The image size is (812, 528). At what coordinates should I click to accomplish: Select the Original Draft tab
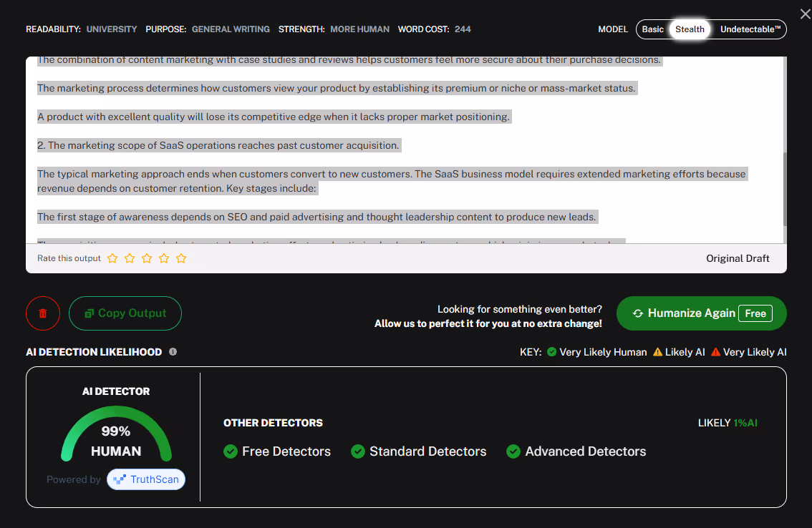738,258
